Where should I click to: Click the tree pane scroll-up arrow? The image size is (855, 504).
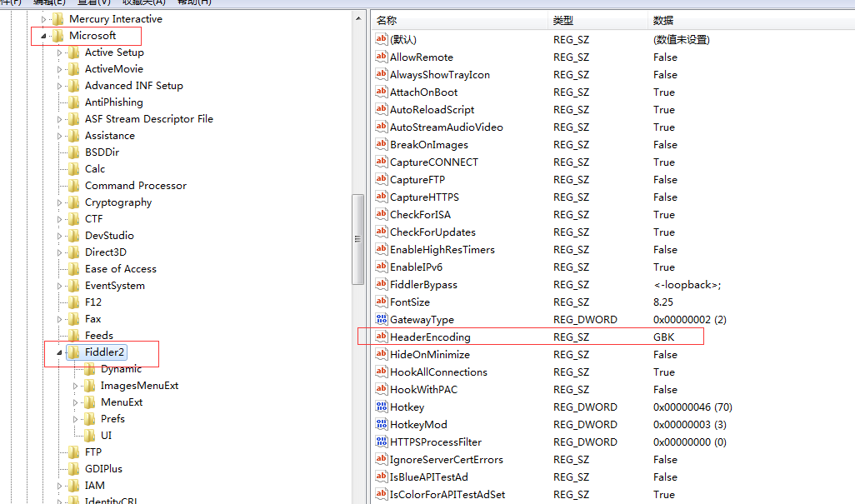[358, 18]
